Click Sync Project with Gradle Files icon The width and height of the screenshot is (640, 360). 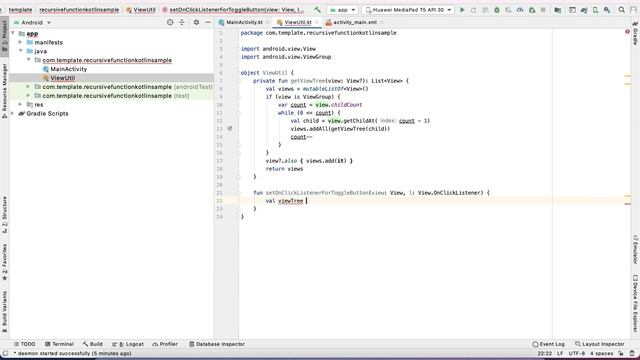click(x=584, y=9)
